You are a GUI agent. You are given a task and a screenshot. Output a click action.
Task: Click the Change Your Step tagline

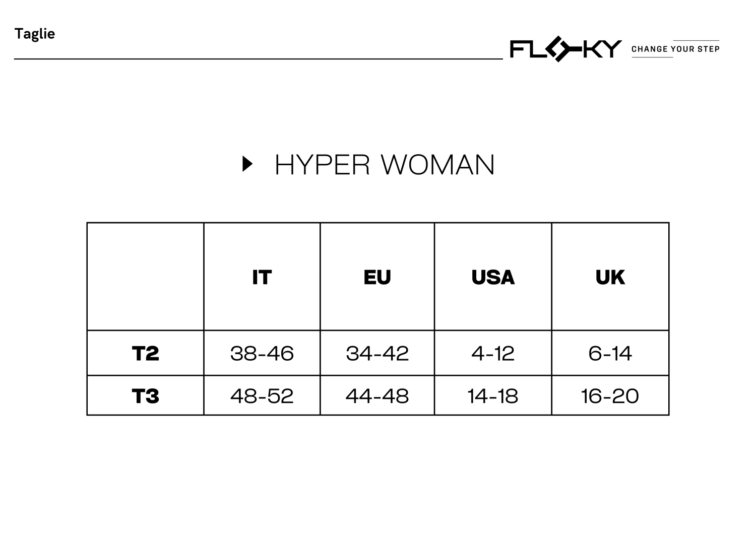(x=675, y=49)
